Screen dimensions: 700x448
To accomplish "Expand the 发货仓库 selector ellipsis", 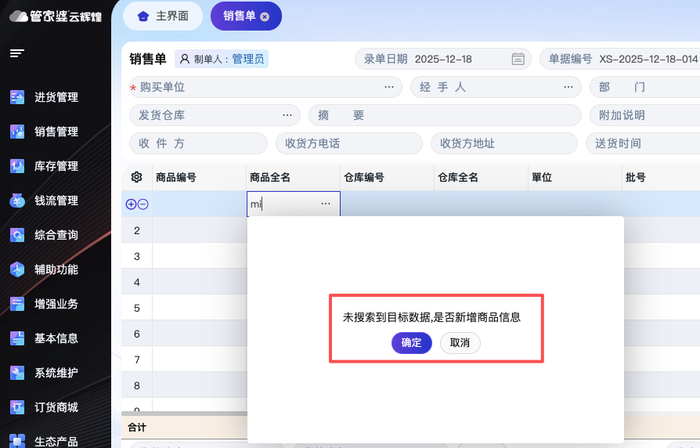I will [x=288, y=115].
